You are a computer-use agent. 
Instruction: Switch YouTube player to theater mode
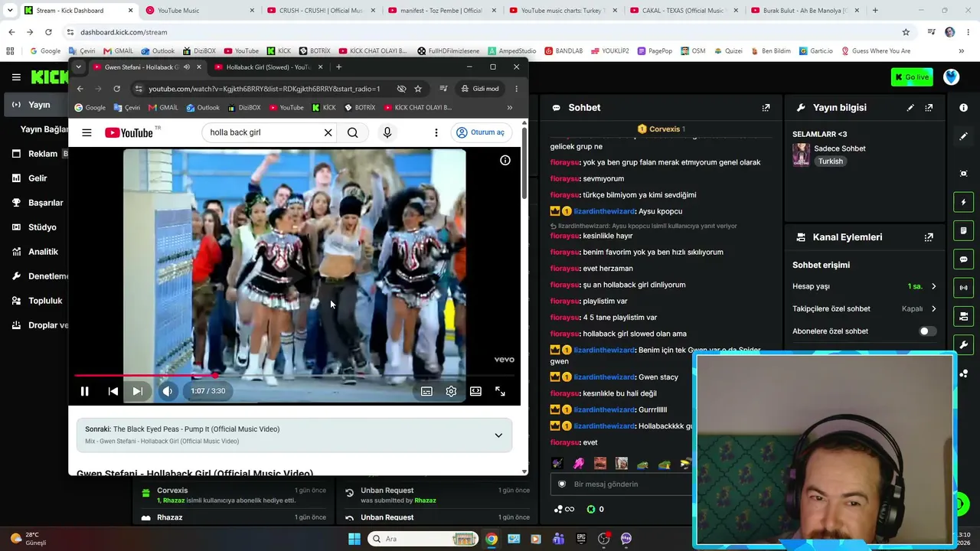click(475, 391)
